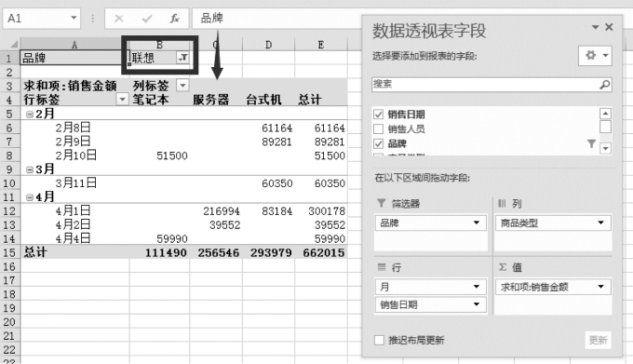Uncheck the 品牌 field checkbox

click(x=378, y=143)
